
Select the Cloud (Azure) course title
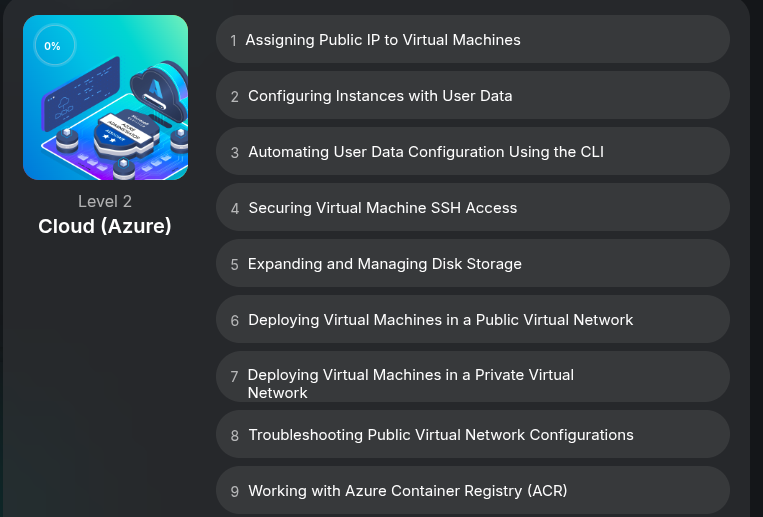pos(105,227)
